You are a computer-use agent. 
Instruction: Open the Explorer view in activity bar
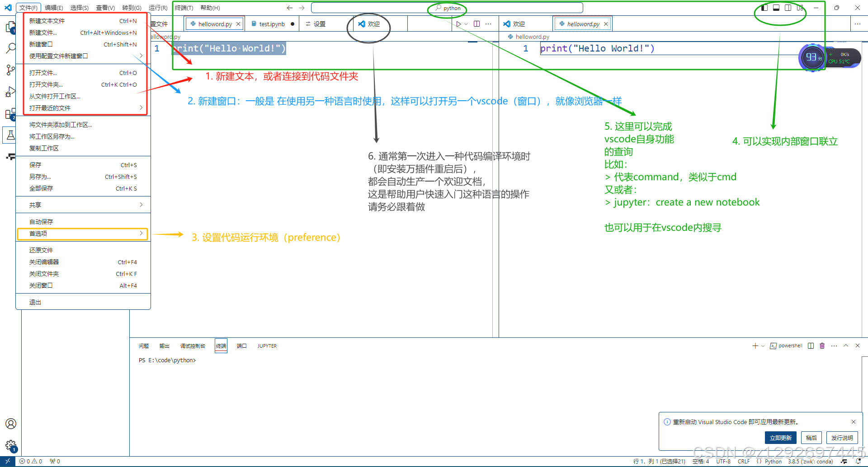click(x=10, y=27)
